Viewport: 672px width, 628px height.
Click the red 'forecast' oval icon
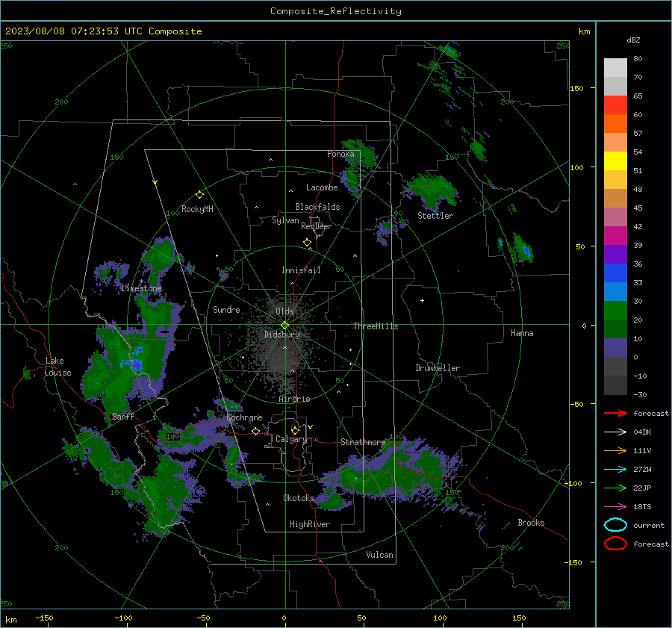point(615,544)
